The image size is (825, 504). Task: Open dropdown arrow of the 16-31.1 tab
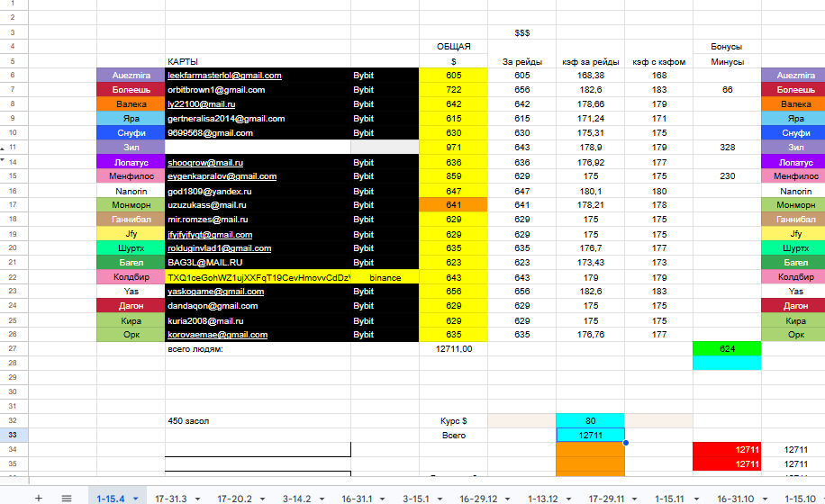pos(383,499)
